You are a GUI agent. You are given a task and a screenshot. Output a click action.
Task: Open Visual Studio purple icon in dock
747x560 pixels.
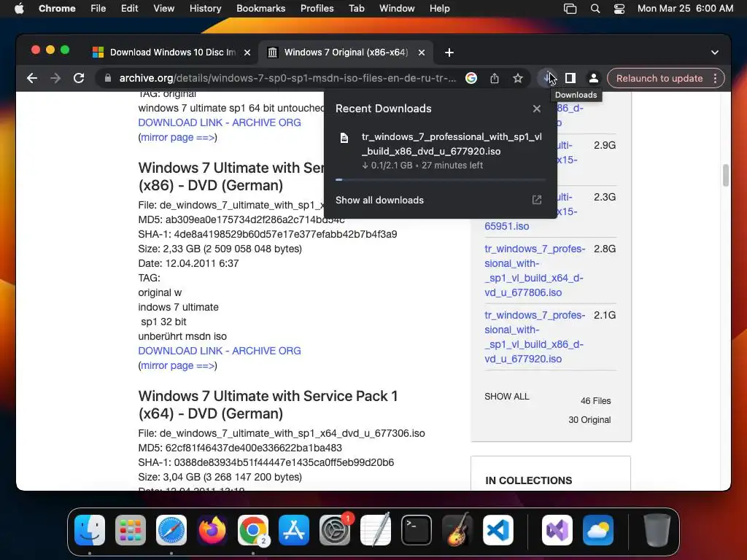click(557, 530)
